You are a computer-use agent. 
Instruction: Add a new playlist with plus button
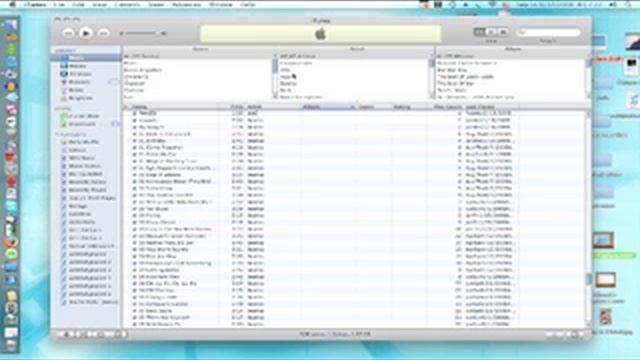[x=67, y=334]
